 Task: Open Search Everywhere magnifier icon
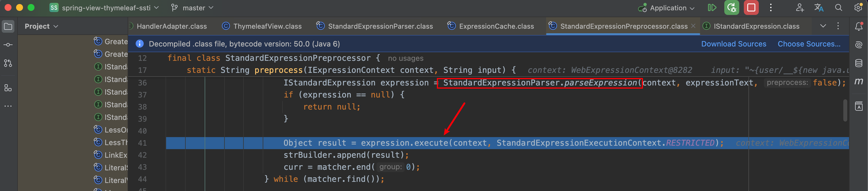coord(839,8)
